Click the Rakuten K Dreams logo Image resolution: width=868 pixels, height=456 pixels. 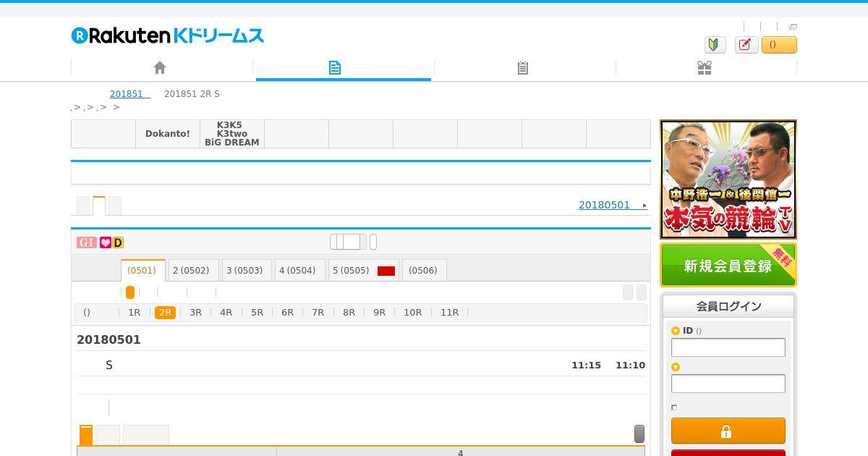pos(167,35)
